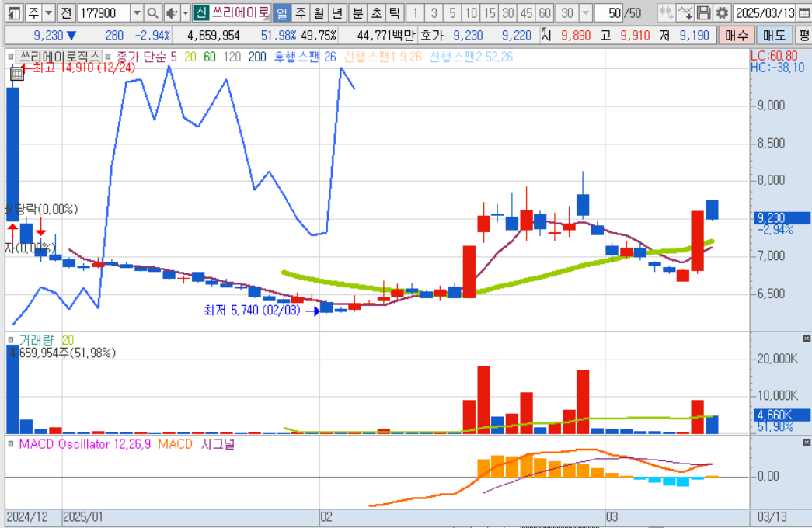Switch to the yearly 년 period tab
This screenshot has height=528, width=812.
pyautogui.click(x=337, y=13)
